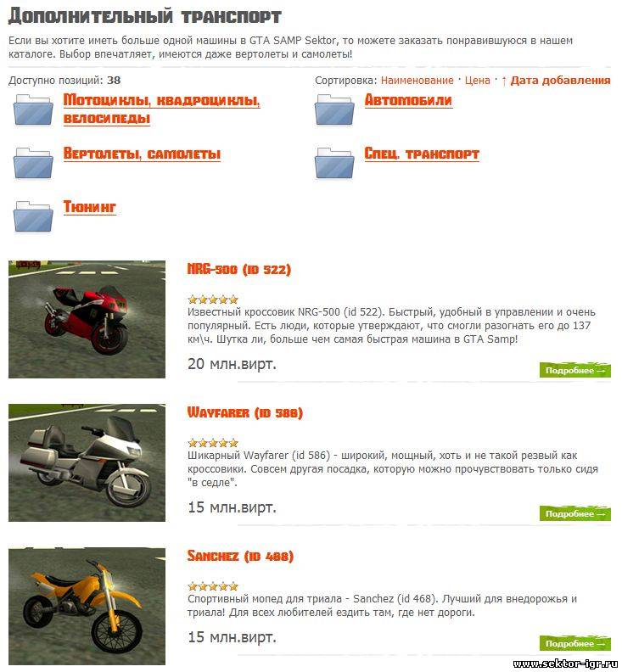Click the star rating under Sanchez
The image size is (622, 672).
213,586
